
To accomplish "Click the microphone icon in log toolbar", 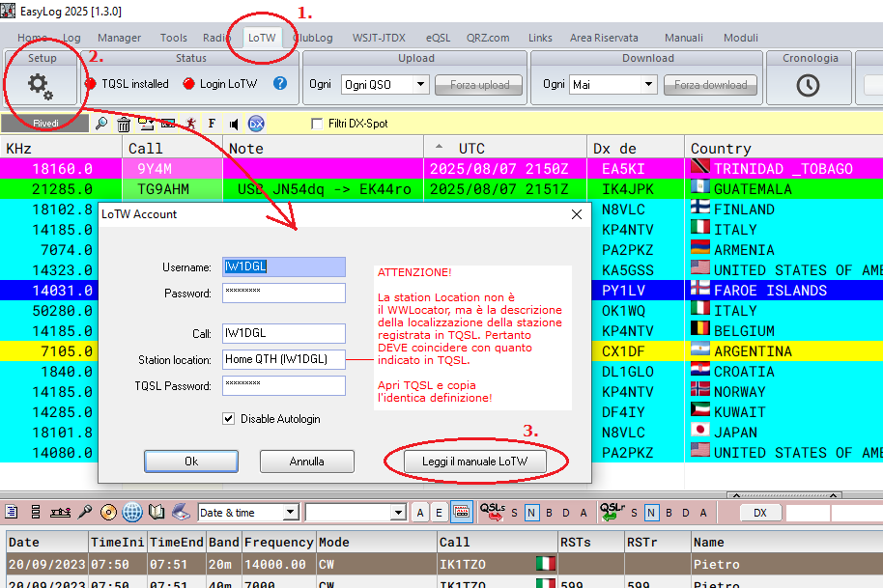I will pos(84,512).
